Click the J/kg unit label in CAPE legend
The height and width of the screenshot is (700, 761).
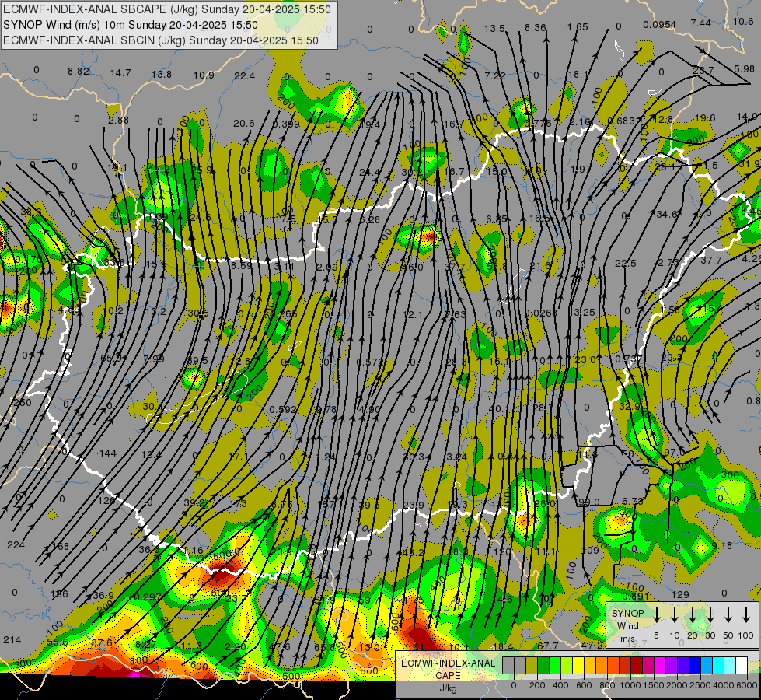tap(448, 688)
